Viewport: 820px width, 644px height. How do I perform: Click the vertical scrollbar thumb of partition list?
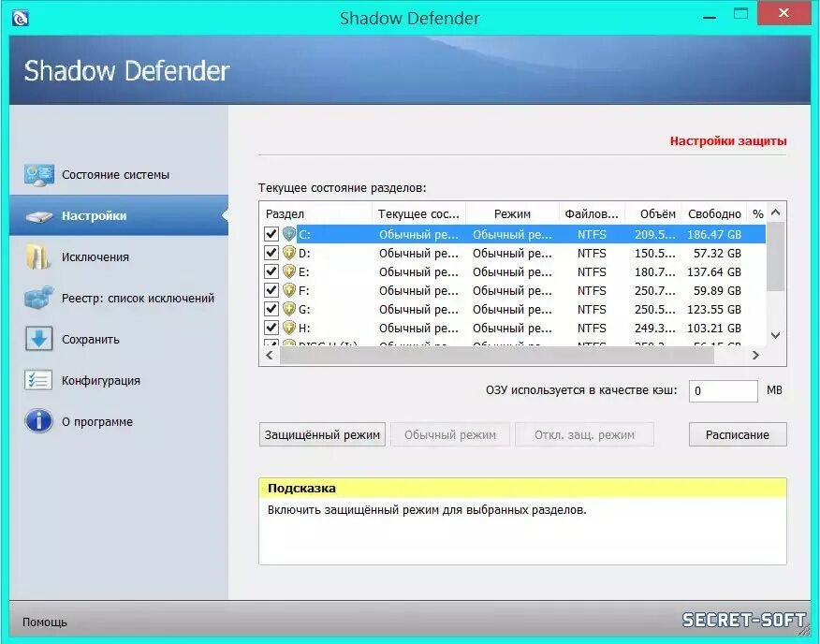[x=776, y=256]
